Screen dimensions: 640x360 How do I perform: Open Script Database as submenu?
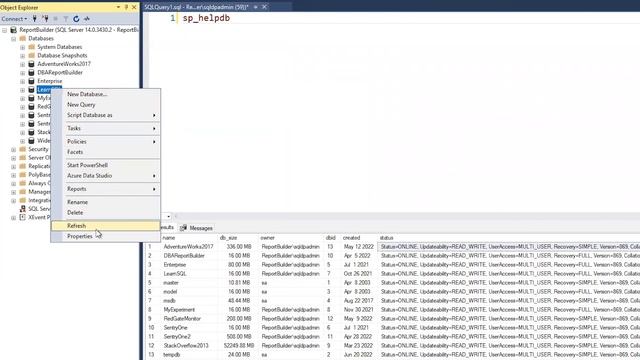106,116
